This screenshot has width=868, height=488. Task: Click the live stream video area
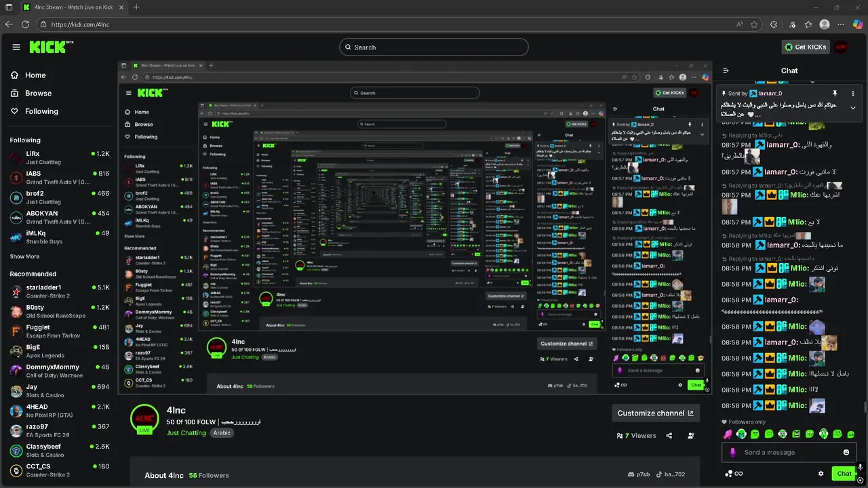pos(415,227)
